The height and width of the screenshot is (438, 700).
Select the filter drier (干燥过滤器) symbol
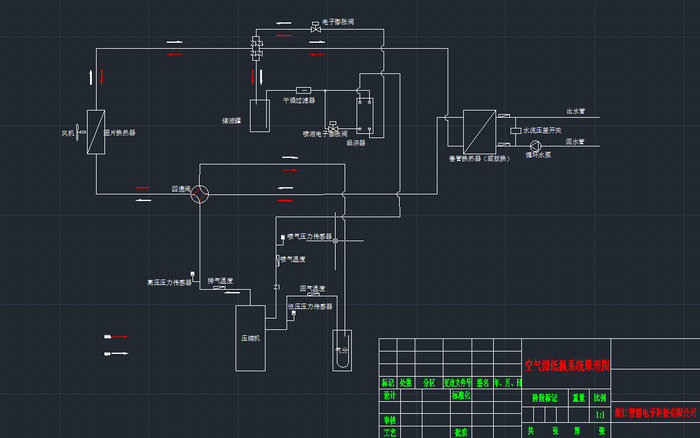pyautogui.click(x=303, y=90)
